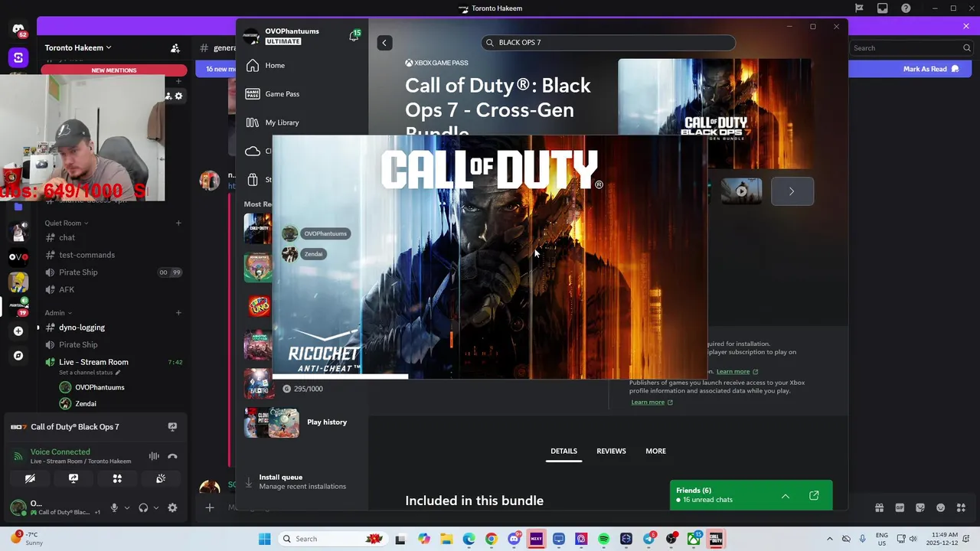The height and width of the screenshot is (551, 980).
Task: Open microphone input options chevron
Action: tap(127, 507)
